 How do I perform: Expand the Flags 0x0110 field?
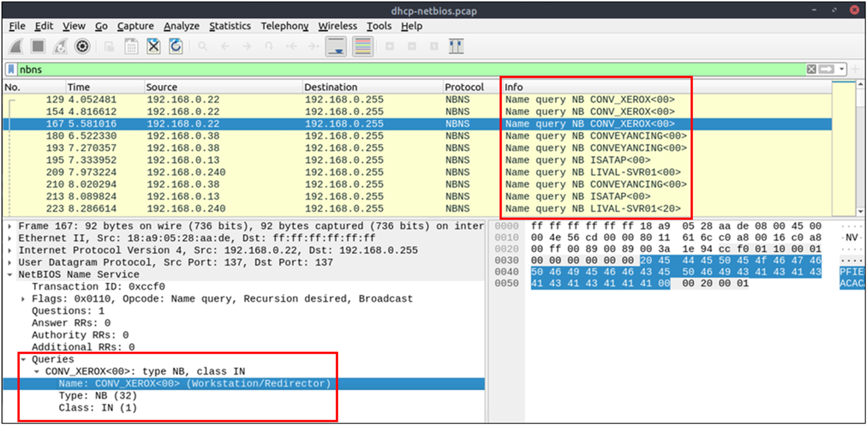point(23,299)
